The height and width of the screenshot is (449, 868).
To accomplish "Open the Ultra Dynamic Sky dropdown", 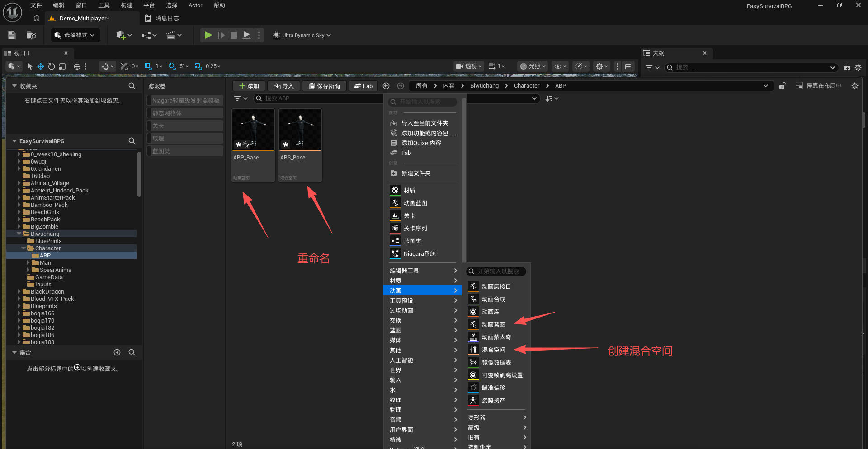I will (x=302, y=35).
